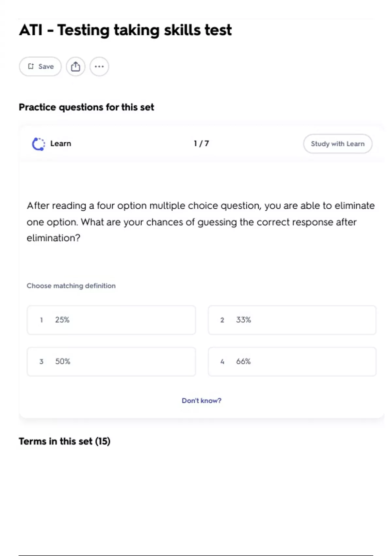The image size is (392, 556).
Task: Open the share icon button
Action: point(75,66)
